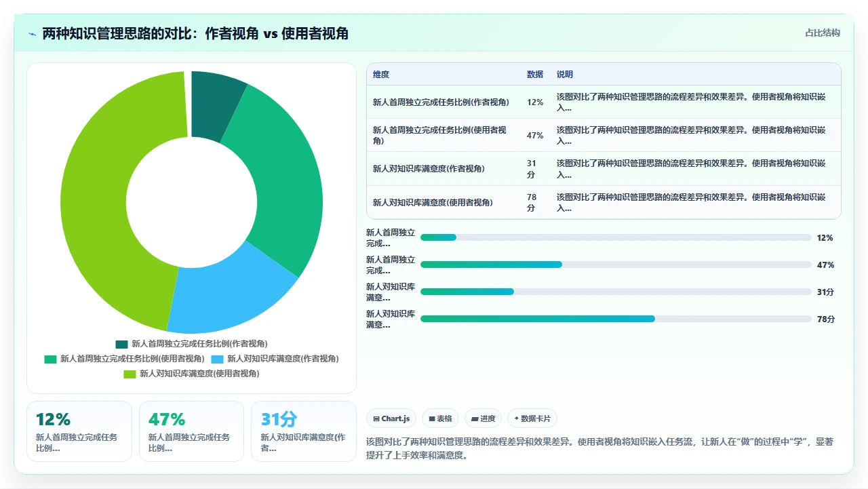The height and width of the screenshot is (489, 868).
Task: Click the 47% progress bar
Action: 616,265
